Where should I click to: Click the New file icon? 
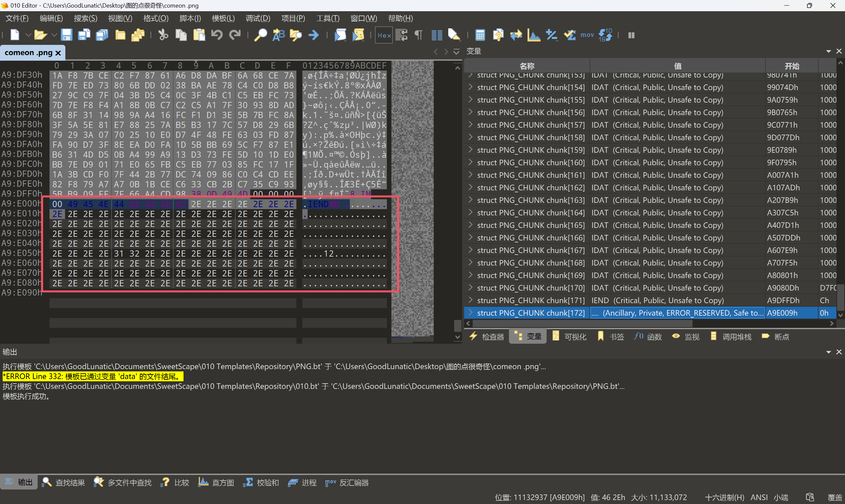(x=15, y=35)
